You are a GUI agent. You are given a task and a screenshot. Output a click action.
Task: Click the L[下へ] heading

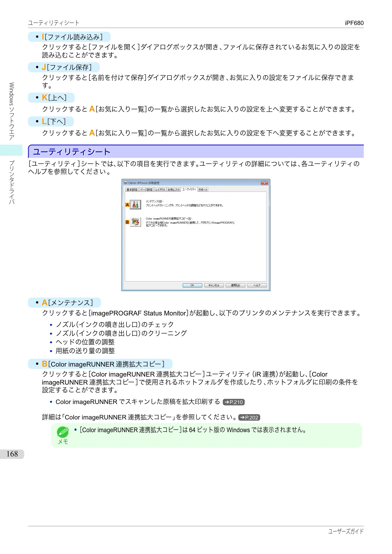(x=54, y=121)
